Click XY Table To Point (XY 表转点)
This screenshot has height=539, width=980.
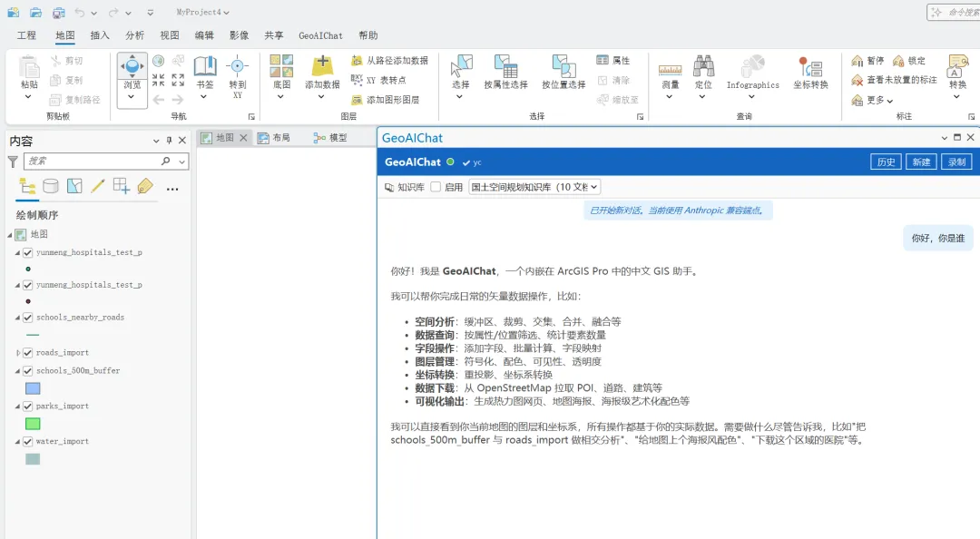[x=378, y=80]
